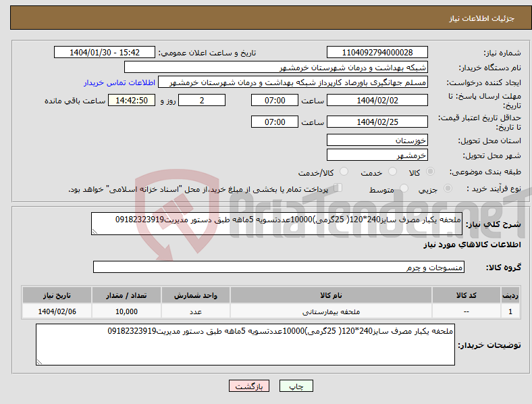Select the جزیی purchase type radio
The height and width of the screenshot is (404, 532).
pos(448,188)
